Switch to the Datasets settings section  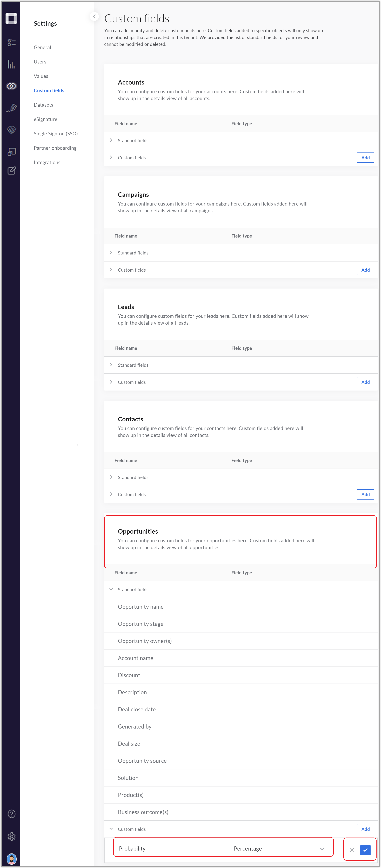(43, 105)
